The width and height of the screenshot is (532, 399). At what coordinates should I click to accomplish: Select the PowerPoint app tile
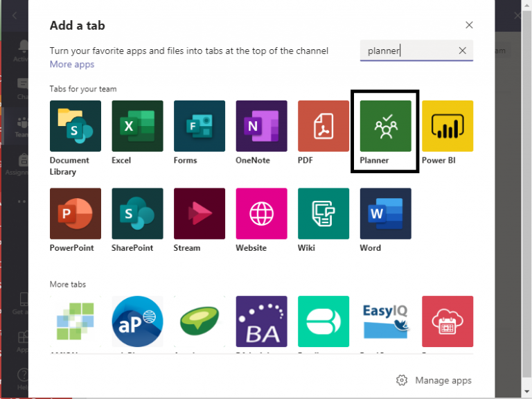tap(76, 213)
